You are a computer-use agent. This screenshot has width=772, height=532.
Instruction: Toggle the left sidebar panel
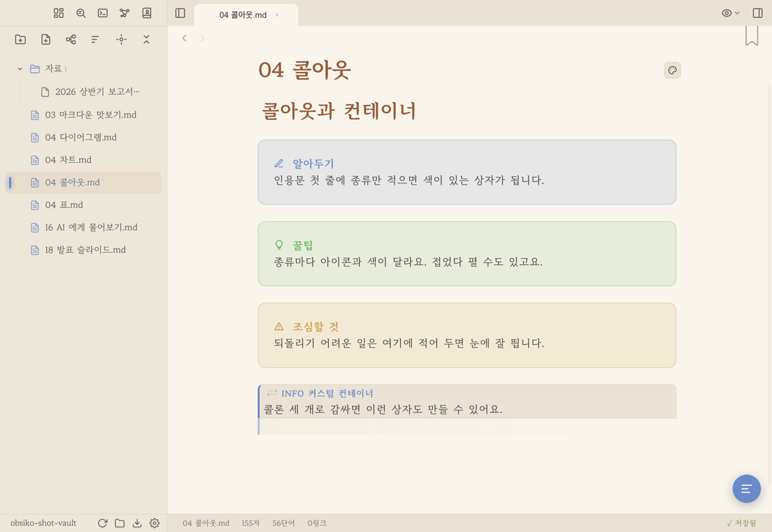[x=180, y=13]
